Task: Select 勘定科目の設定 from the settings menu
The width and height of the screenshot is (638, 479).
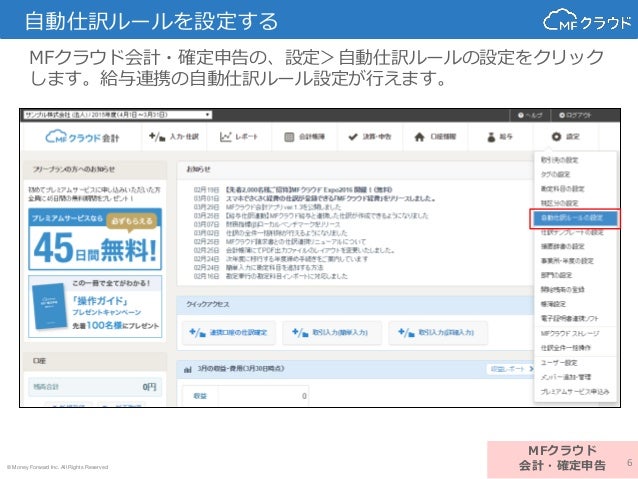Action: pyautogui.click(x=562, y=189)
